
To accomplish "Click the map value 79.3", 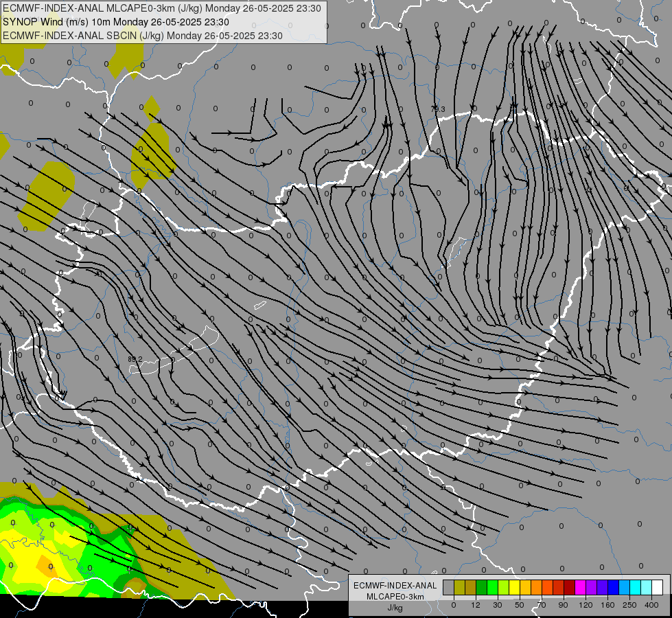I will coord(438,109).
